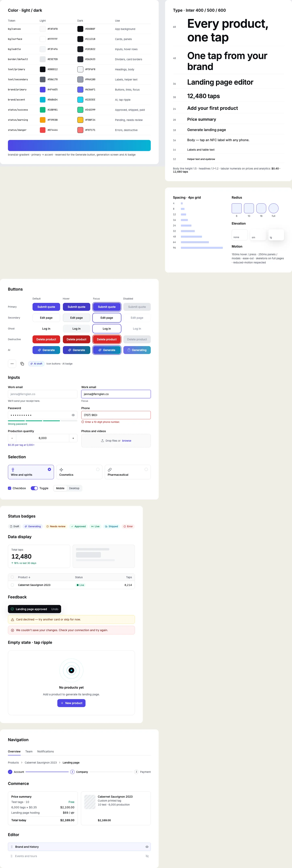Open the Team tab
The image size is (292, 868).
[29, 751]
